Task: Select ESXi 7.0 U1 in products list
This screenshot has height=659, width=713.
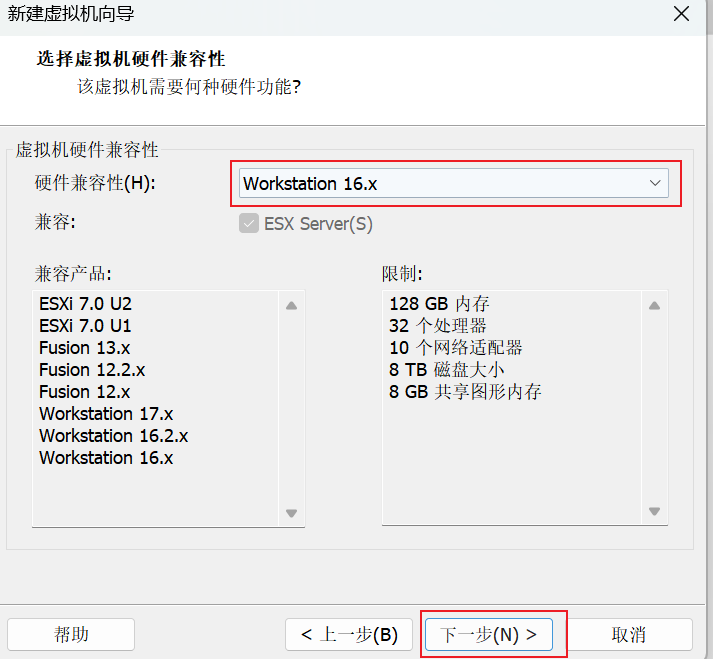Action: click(85, 326)
